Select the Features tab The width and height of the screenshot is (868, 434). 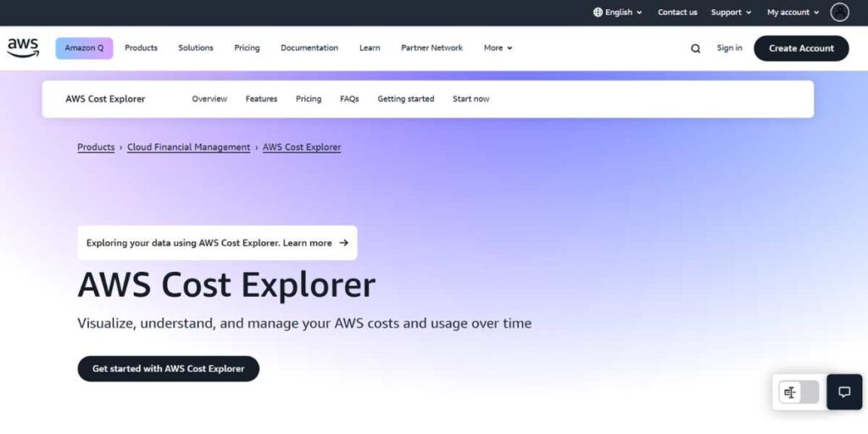tap(261, 99)
